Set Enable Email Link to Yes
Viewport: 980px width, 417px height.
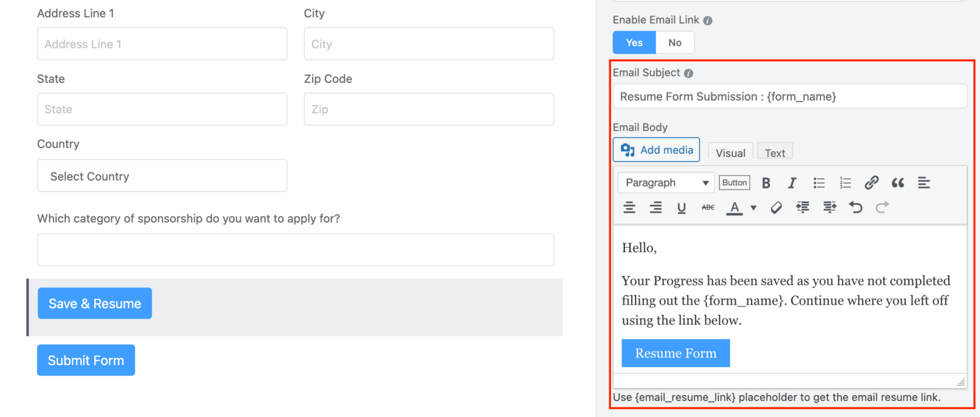click(634, 43)
